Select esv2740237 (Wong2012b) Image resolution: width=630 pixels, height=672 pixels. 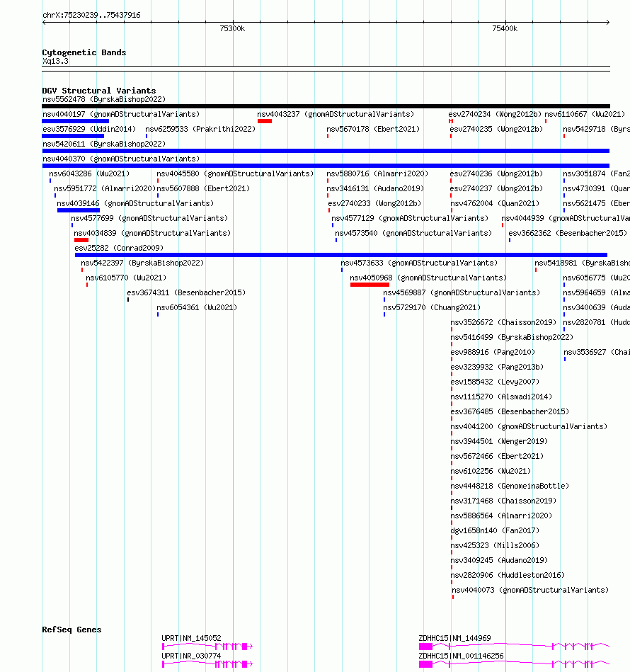[496, 188]
